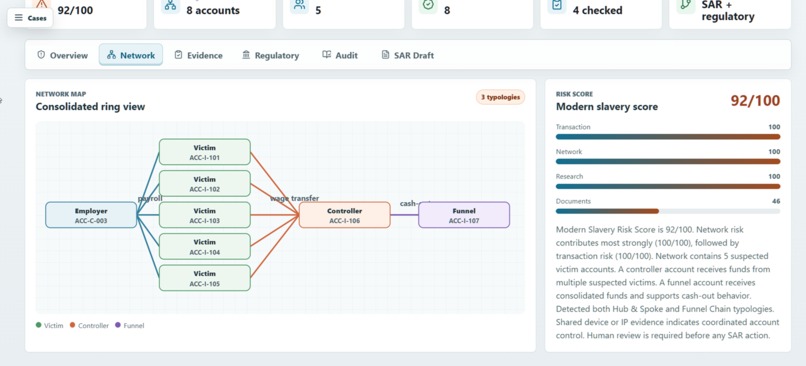Image resolution: width=806 pixels, height=366 pixels.
Task: Click the 92/100 risk score value
Action: click(755, 101)
